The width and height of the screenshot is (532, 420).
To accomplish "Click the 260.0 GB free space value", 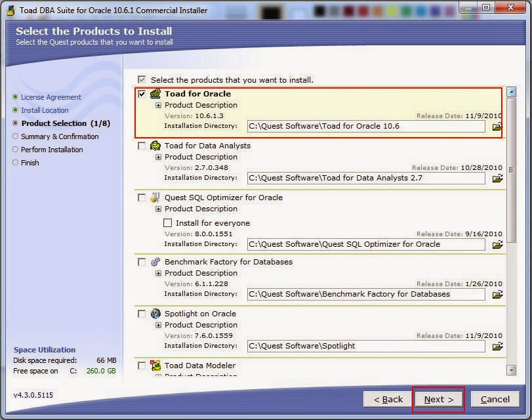I will pyautogui.click(x=101, y=371).
